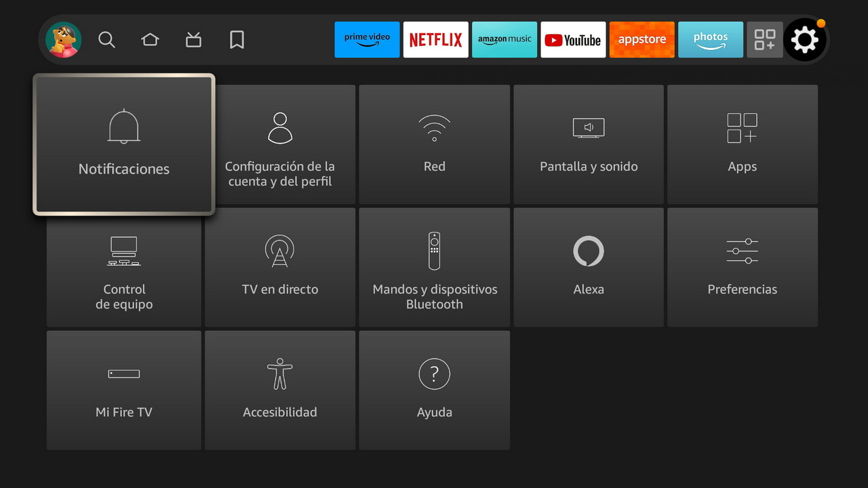Open the Live TV icon in top bar

(x=193, y=40)
